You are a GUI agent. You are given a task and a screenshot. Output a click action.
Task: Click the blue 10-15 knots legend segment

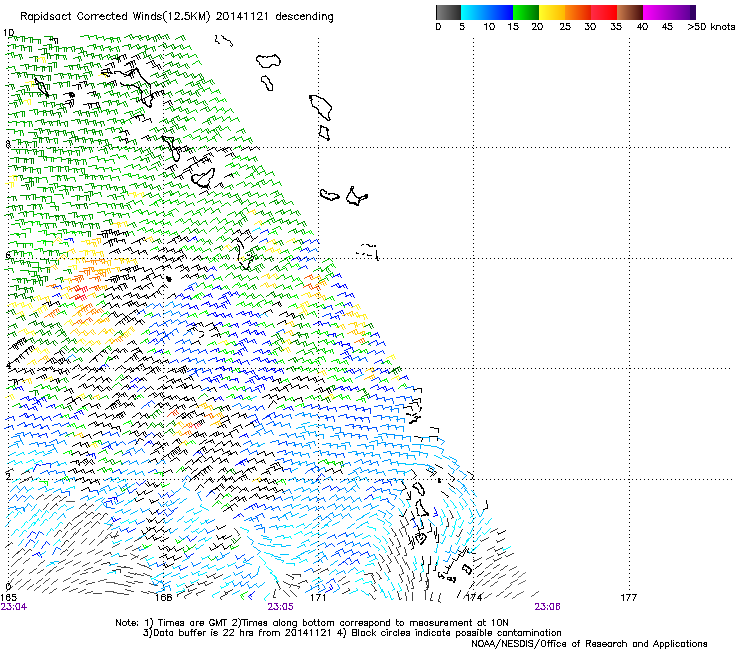pyautogui.click(x=500, y=12)
